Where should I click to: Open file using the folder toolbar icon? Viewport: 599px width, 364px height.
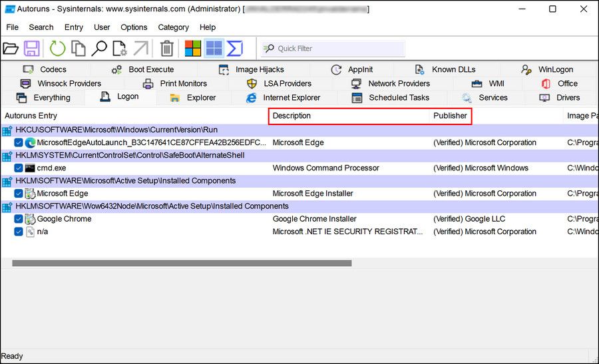11,49
